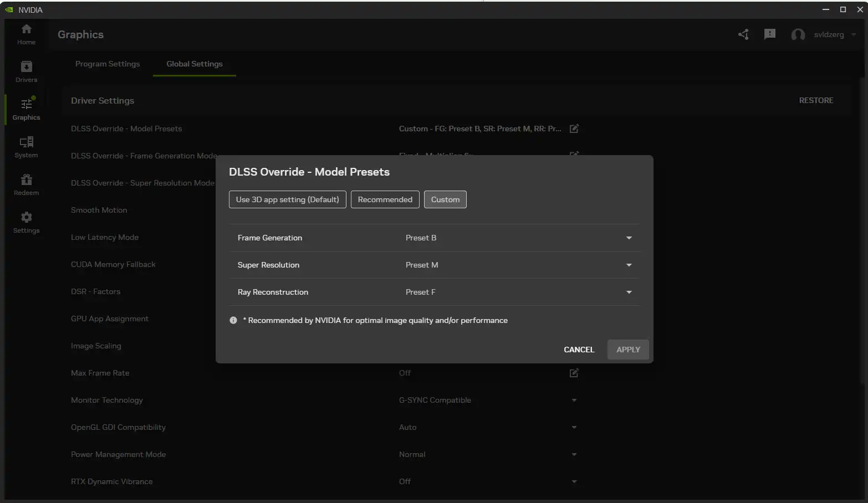Go to Home in the sidebar
The image size is (868, 503).
[26, 34]
